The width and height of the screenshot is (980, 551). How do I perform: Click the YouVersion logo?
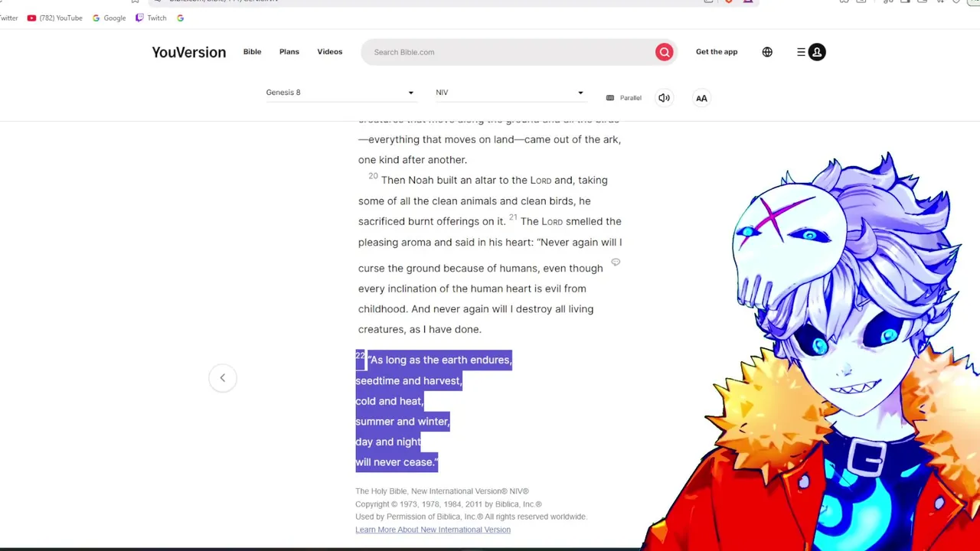(188, 52)
